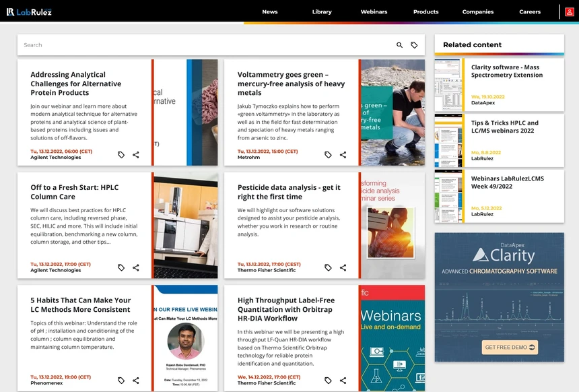Click date Mo, 8.8.2022
Viewport: 579px width, 392px height.
point(486,153)
